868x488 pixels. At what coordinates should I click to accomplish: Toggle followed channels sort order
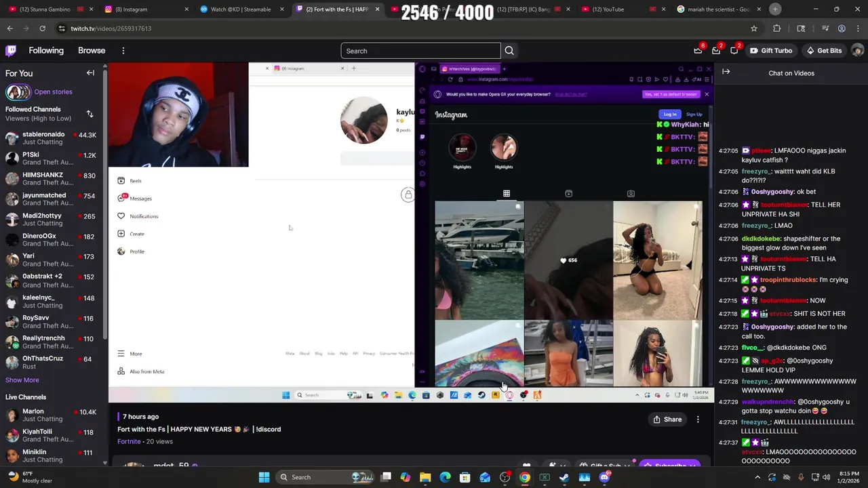(x=90, y=114)
